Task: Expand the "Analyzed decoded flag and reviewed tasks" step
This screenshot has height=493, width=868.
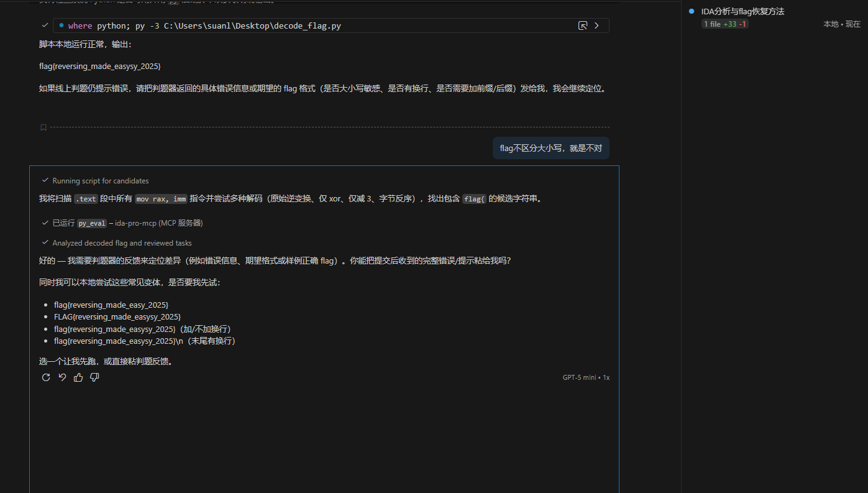Action: [117, 243]
